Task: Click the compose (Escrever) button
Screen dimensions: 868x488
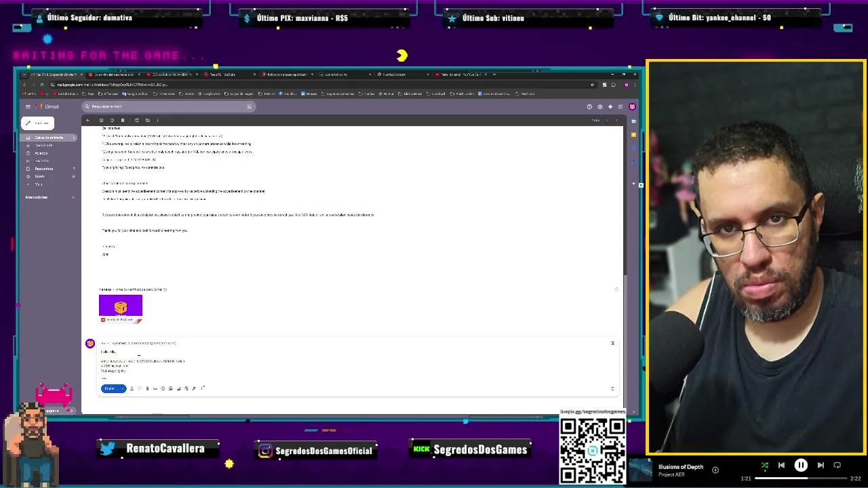Action: click(38, 123)
